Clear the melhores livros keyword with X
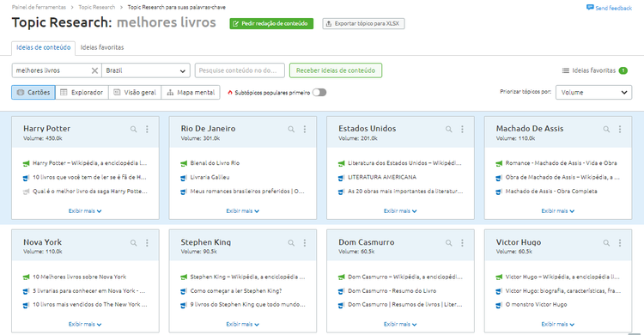This screenshot has height=335, width=644. pyautogui.click(x=94, y=70)
